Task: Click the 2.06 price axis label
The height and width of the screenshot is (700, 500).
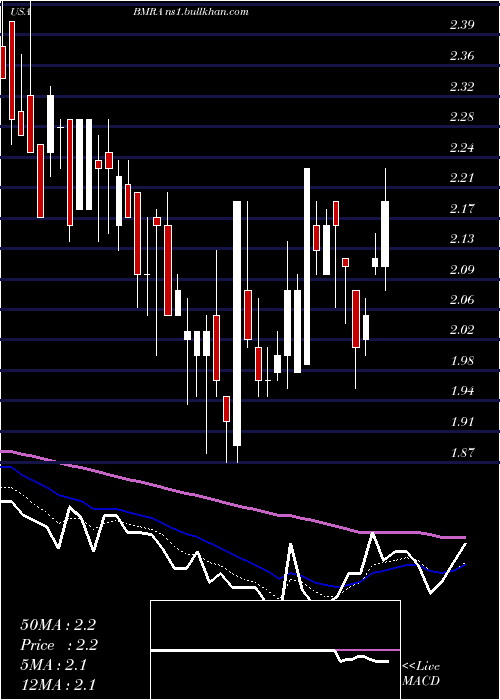Action: point(462,300)
